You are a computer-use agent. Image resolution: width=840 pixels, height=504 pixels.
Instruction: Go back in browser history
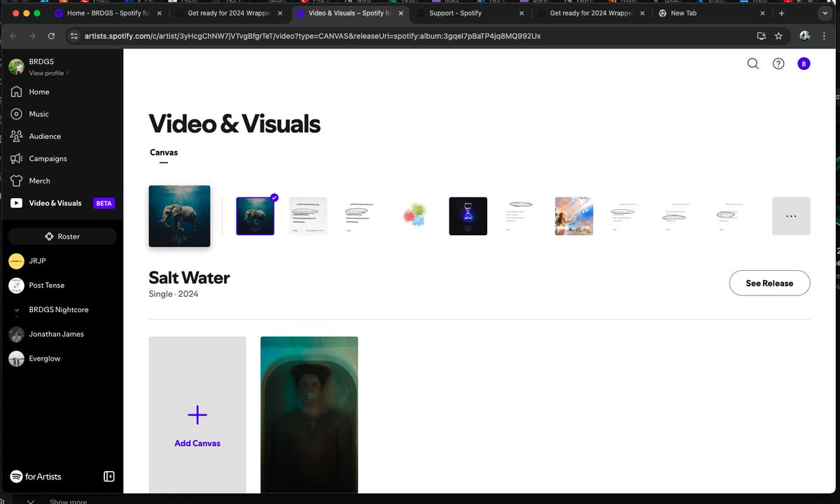pyautogui.click(x=13, y=36)
